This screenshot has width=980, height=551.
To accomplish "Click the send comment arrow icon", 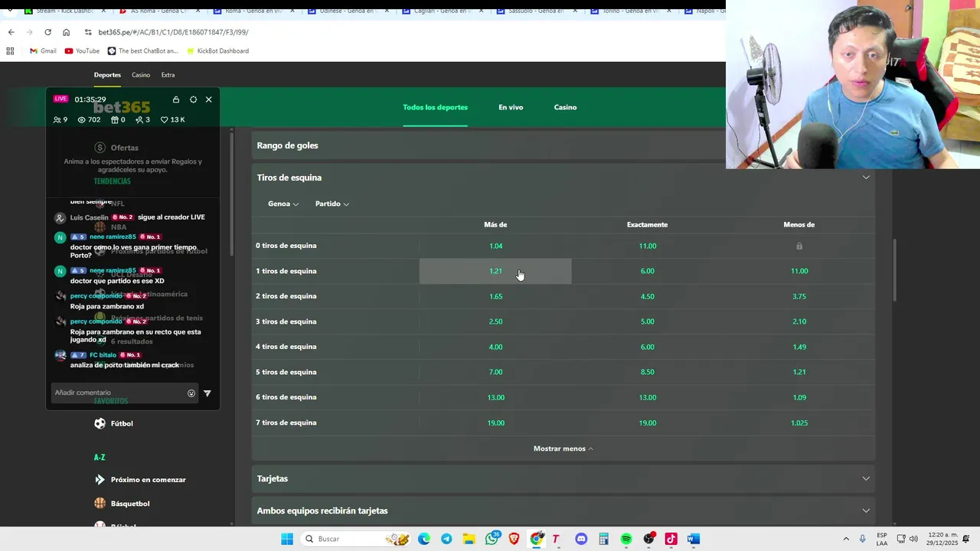I will (207, 393).
